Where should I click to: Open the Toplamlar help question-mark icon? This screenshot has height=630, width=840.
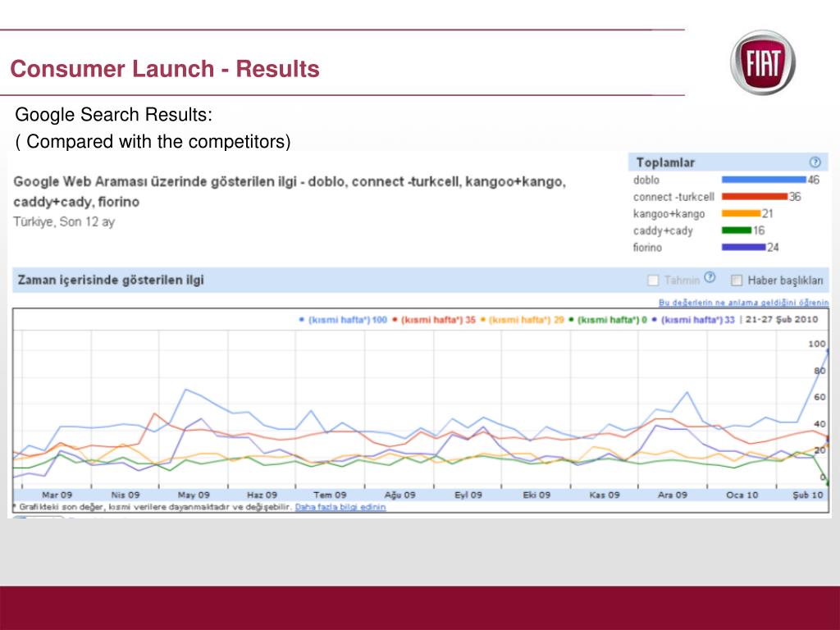coord(815,162)
